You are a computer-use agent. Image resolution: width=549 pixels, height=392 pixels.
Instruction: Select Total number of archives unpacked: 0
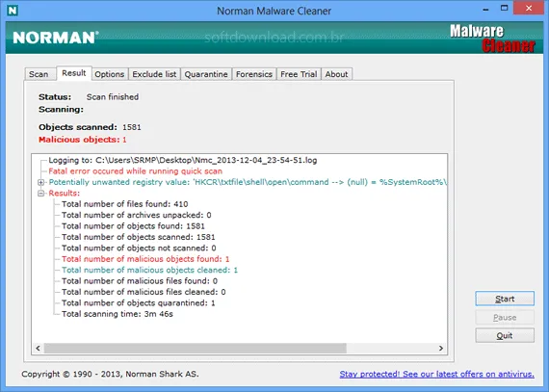coord(136,215)
